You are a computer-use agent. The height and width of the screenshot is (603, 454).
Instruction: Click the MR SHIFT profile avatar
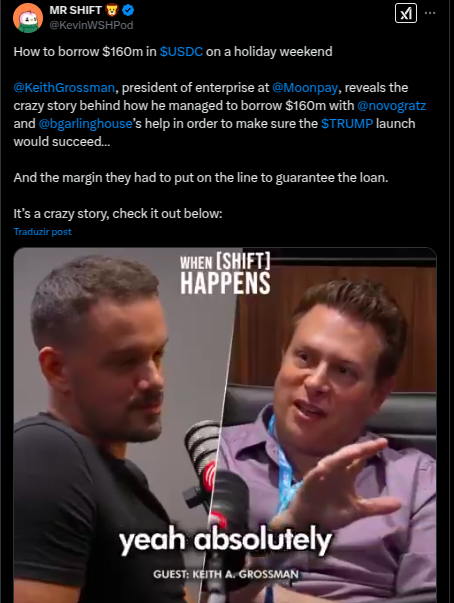(x=28, y=18)
